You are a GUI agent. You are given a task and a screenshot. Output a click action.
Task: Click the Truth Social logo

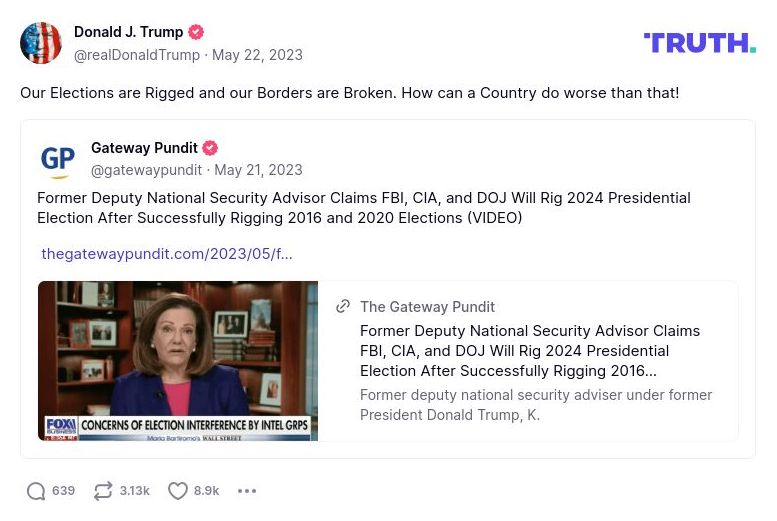699,43
